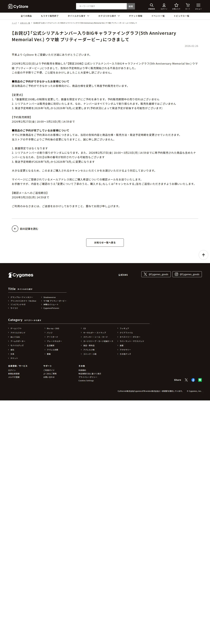The image size is (210, 644).
Task: Open ラバーマット・マウスパッド category link
Action: click(132, 341)
